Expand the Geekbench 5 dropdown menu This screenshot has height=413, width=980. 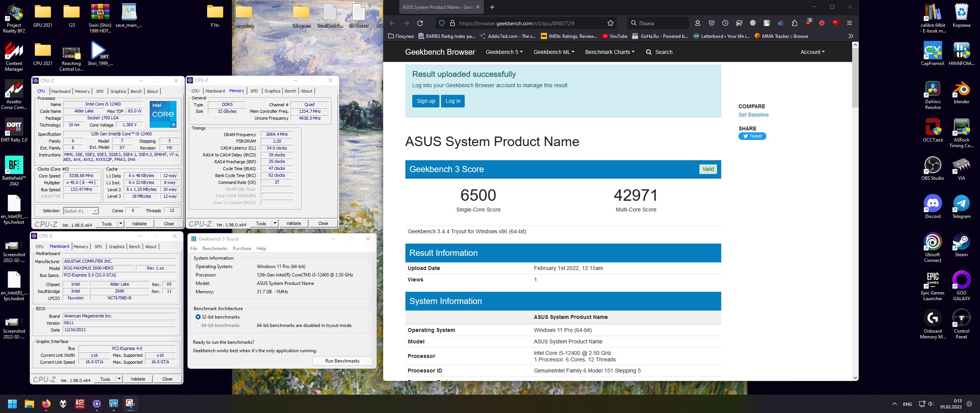504,52
